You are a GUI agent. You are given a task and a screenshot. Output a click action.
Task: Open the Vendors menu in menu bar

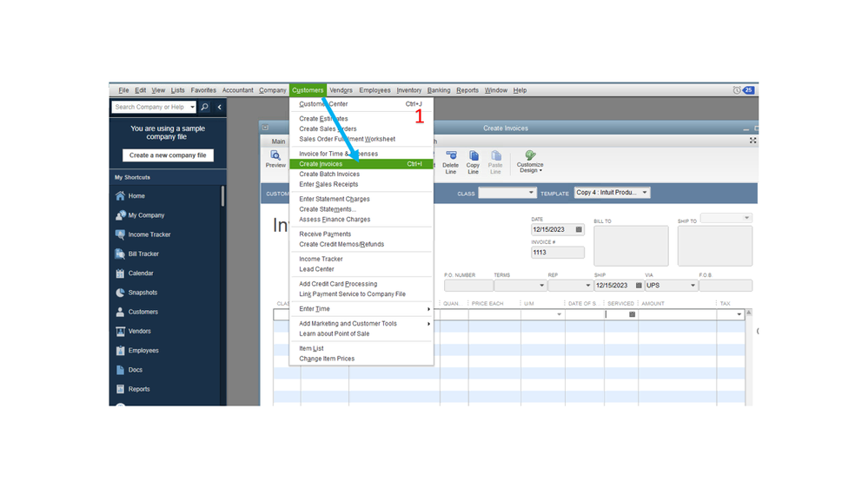pos(341,90)
